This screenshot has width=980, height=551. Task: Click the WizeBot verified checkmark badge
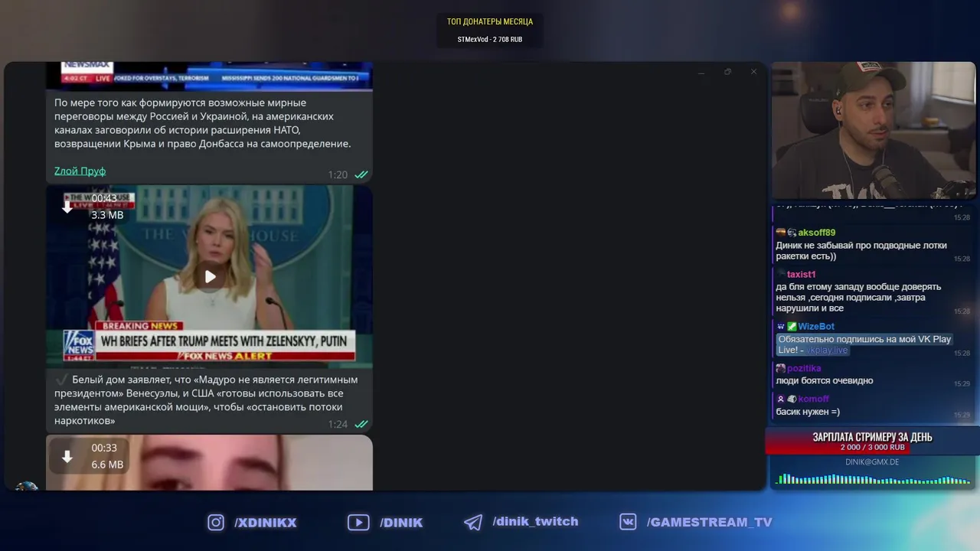(792, 326)
